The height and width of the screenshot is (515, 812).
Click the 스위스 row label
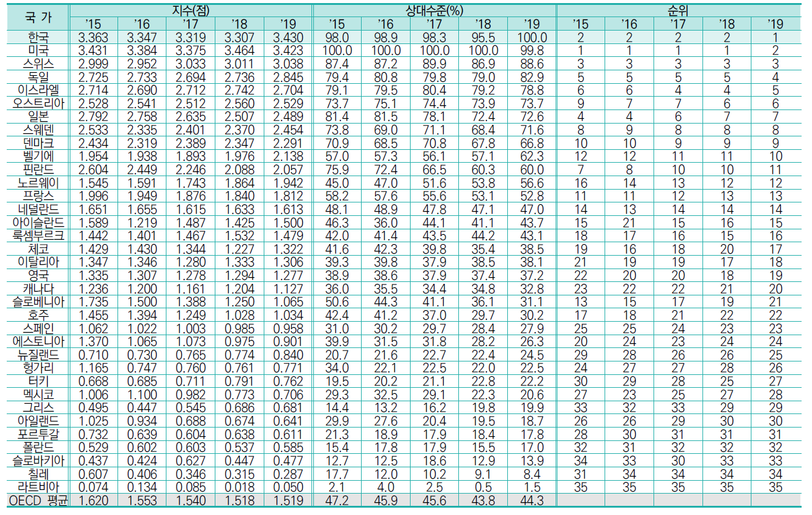tap(38, 62)
